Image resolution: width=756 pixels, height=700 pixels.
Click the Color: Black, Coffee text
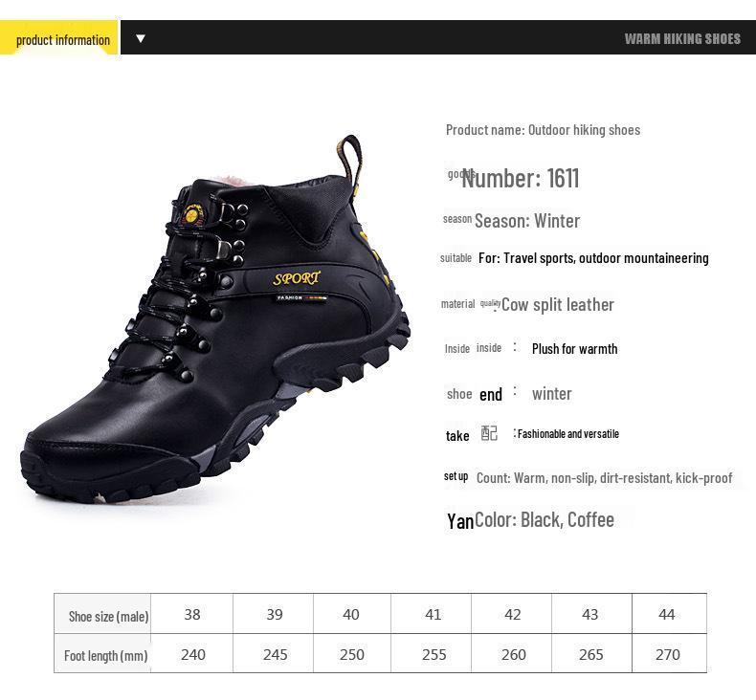(x=545, y=520)
